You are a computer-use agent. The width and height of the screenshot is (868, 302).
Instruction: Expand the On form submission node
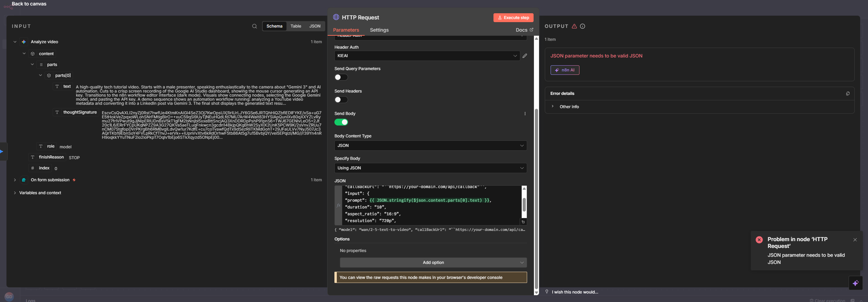point(15,180)
